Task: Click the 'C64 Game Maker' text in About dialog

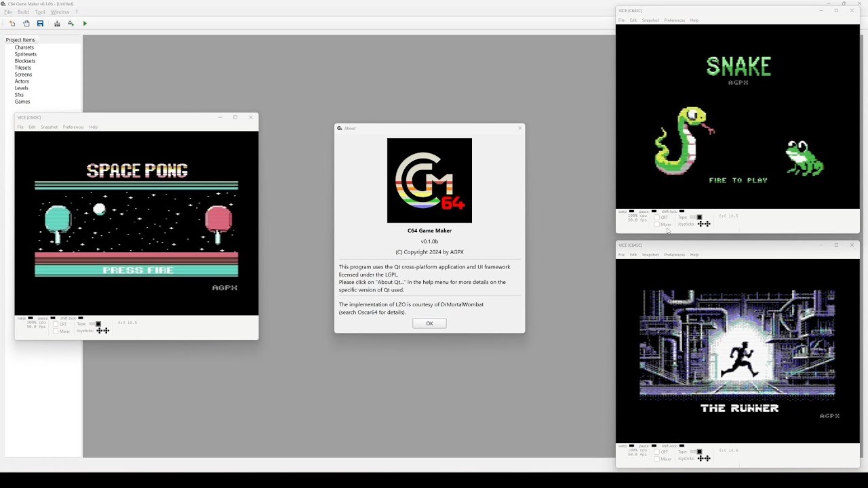Action: point(429,230)
